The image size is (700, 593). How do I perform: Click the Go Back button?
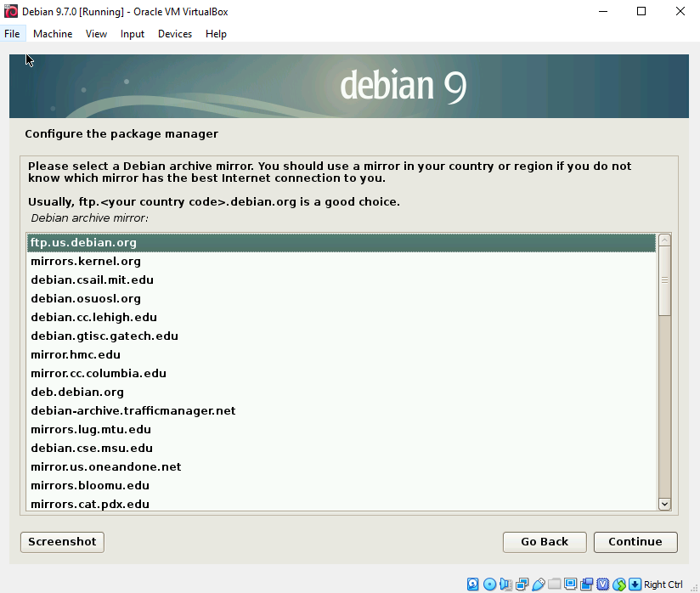coord(545,542)
